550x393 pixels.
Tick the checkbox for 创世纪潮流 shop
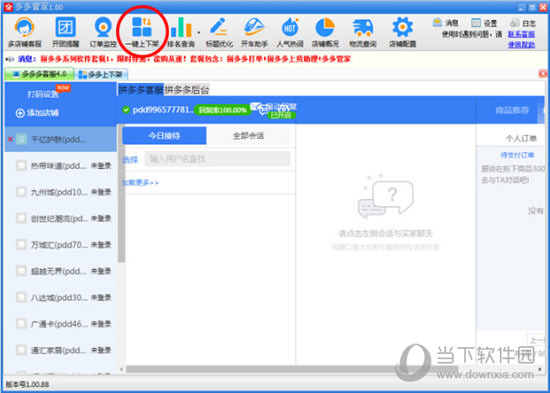pyautogui.click(x=21, y=218)
